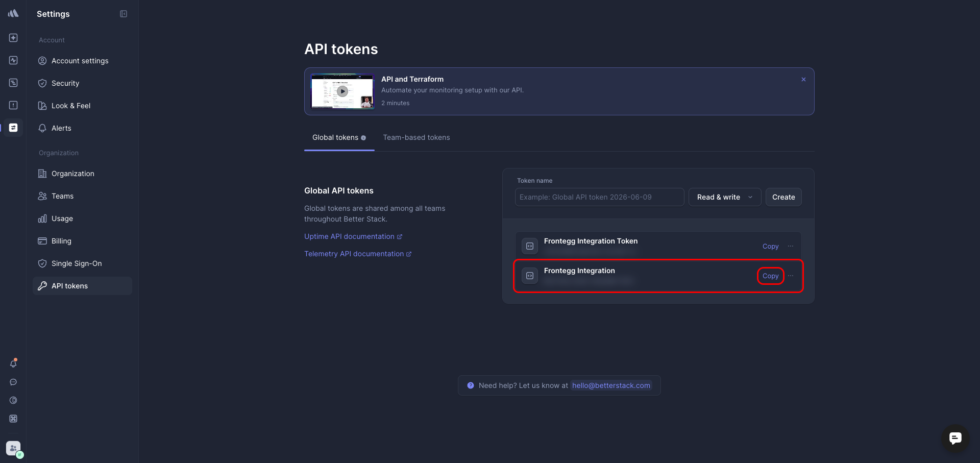Close the API and Terraform banner
The width and height of the screenshot is (980, 463).
pyautogui.click(x=803, y=79)
